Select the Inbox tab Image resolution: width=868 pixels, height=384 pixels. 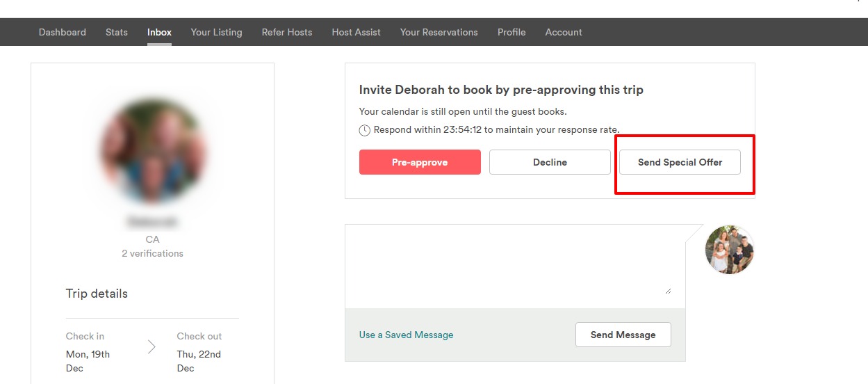click(x=159, y=32)
